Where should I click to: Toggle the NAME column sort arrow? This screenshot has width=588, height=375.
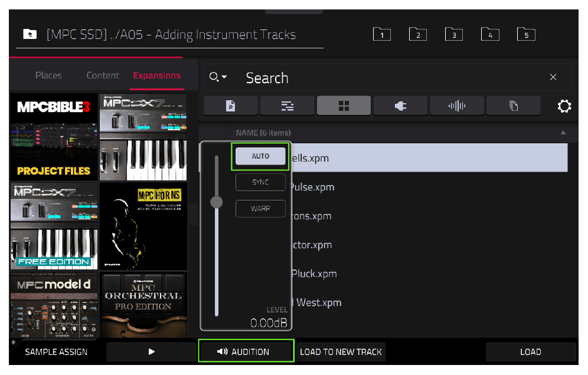(x=563, y=133)
